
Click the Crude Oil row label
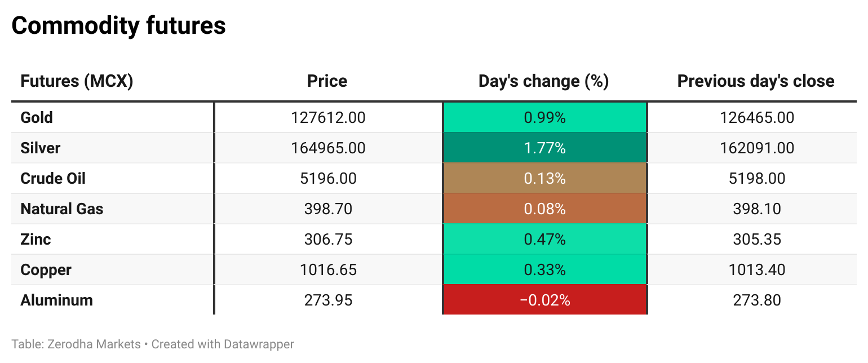coord(53,179)
